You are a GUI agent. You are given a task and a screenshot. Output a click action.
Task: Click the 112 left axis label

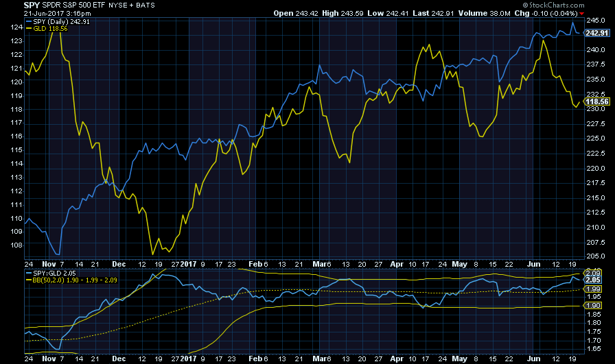click(16, 191)
